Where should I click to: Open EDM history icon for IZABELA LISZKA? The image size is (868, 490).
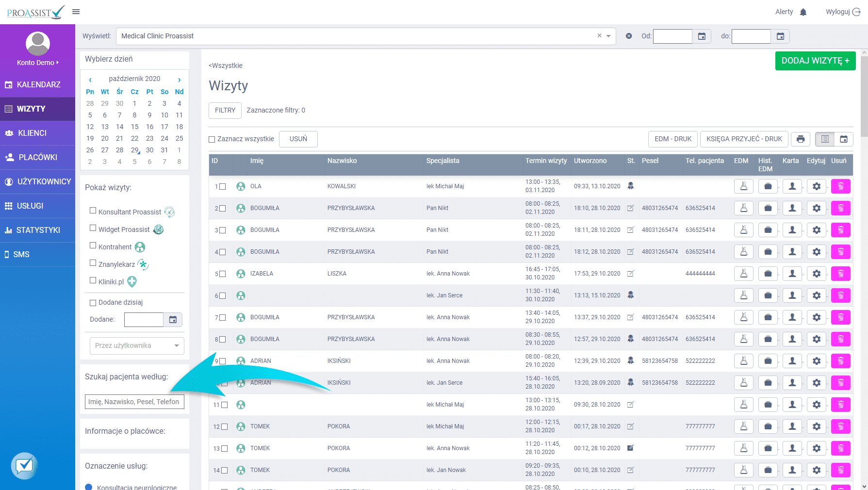point(768,274)
